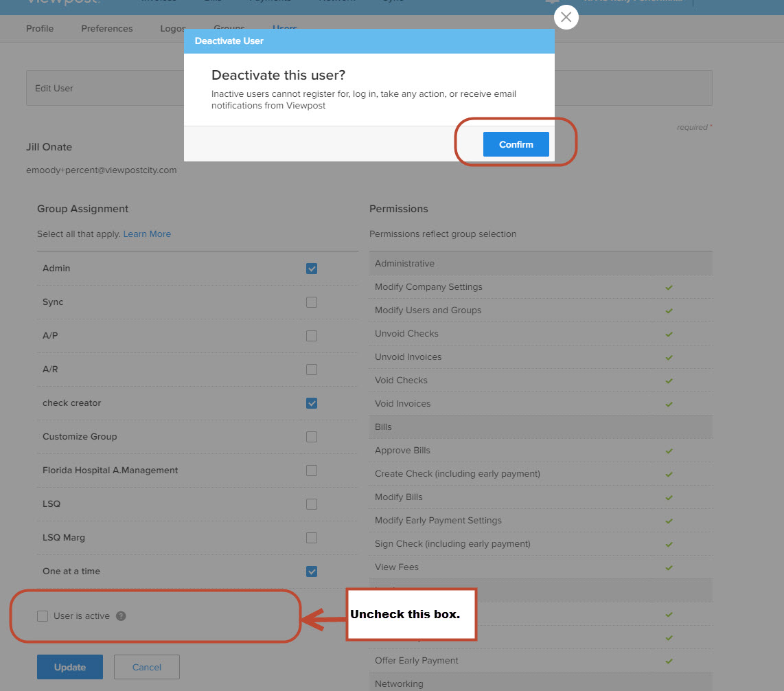Click the green checkmark for Modify Company Settings

(x=669, y=287)
